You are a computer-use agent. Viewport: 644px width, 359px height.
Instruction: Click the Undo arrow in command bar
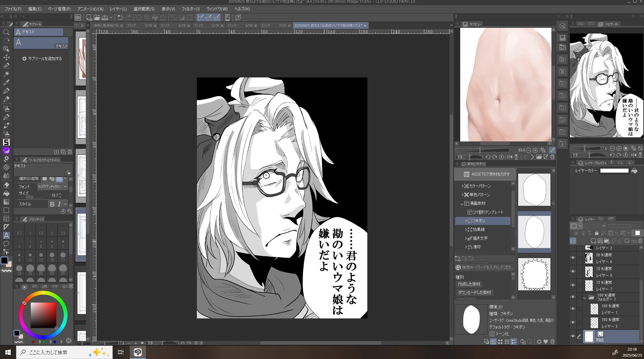[x=120, y=17]
